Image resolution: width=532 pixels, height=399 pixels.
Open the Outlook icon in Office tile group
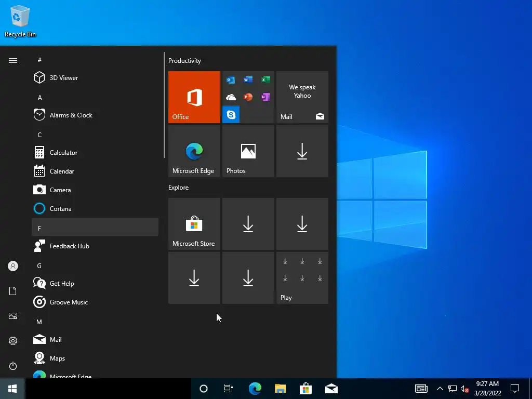point(231,79)
